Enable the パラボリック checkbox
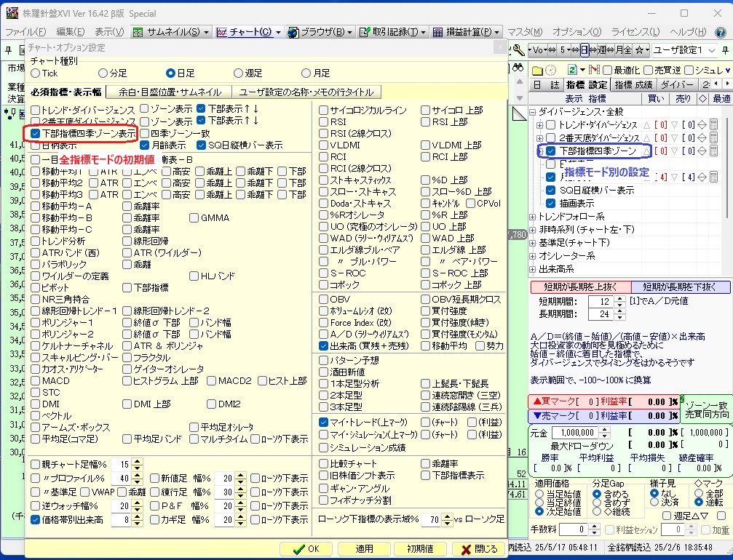This screenshot has height=560, width=733. (36, 264)
